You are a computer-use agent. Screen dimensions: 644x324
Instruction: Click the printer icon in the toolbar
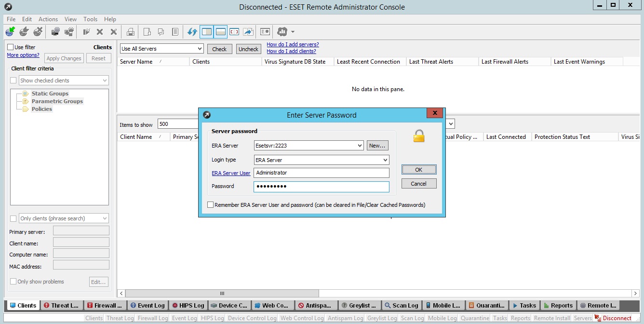[130, 32]
